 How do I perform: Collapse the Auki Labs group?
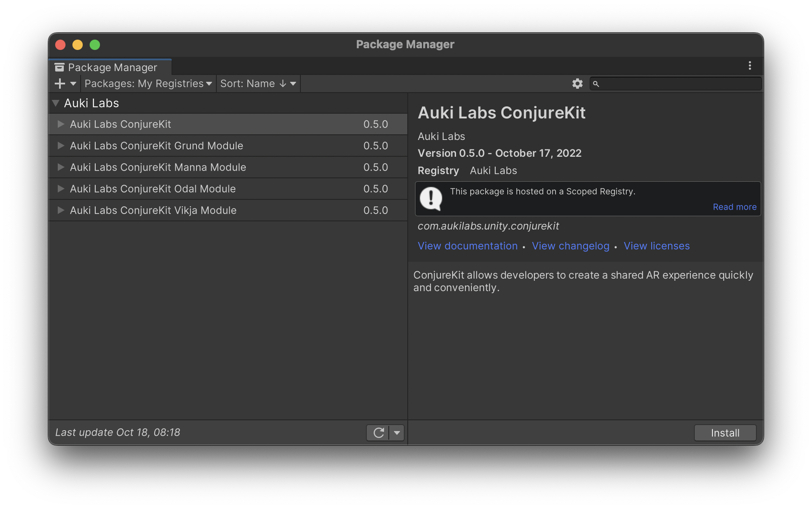[56, 103]
